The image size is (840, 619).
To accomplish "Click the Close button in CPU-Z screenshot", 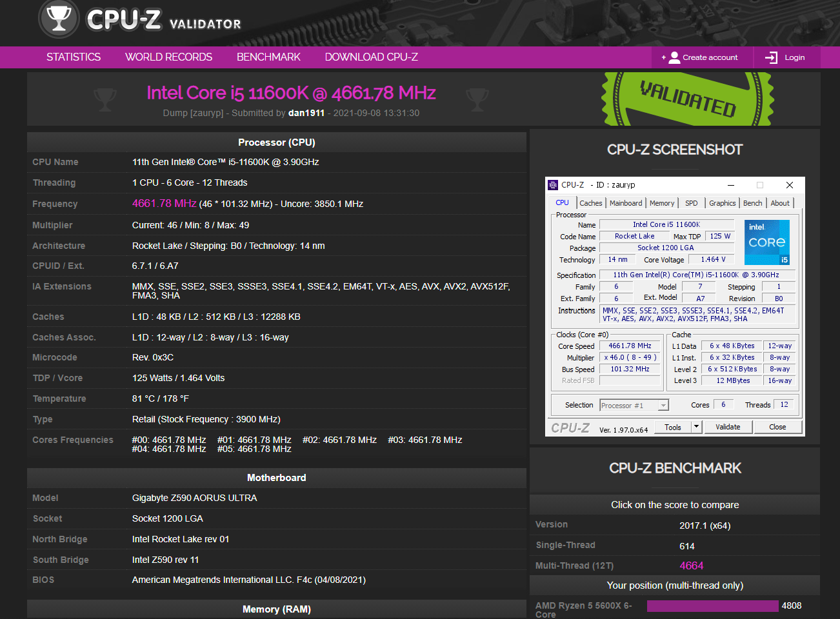I will point(777,427).
